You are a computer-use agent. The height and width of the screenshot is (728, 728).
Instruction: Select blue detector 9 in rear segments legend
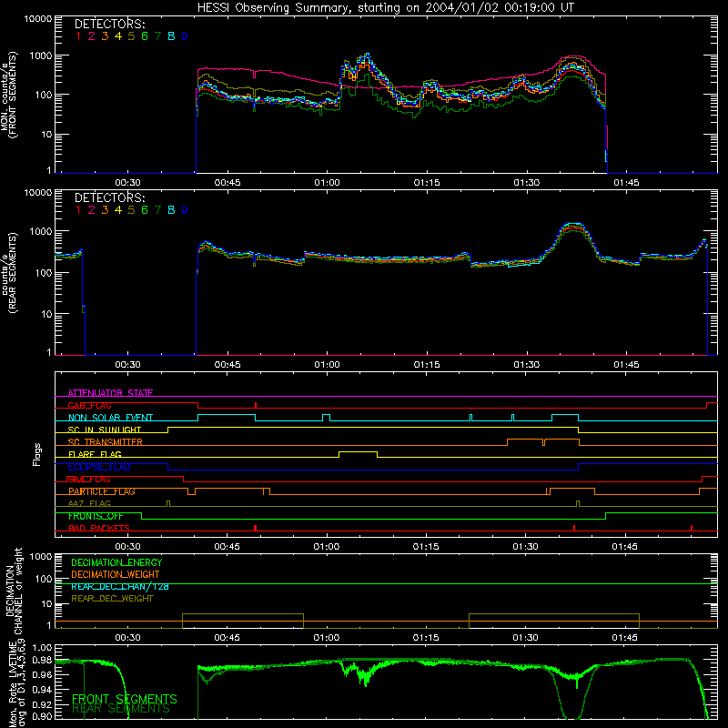click(x=185, y=210)
